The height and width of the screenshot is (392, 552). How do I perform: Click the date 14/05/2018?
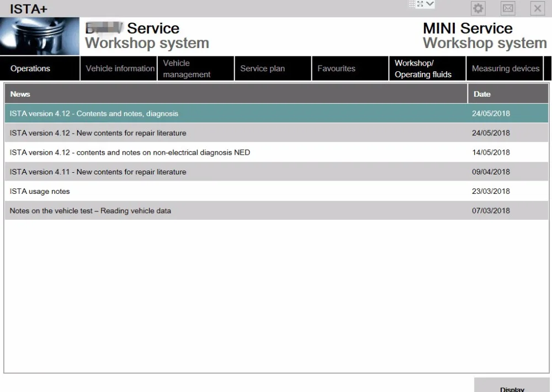point(491,152)
